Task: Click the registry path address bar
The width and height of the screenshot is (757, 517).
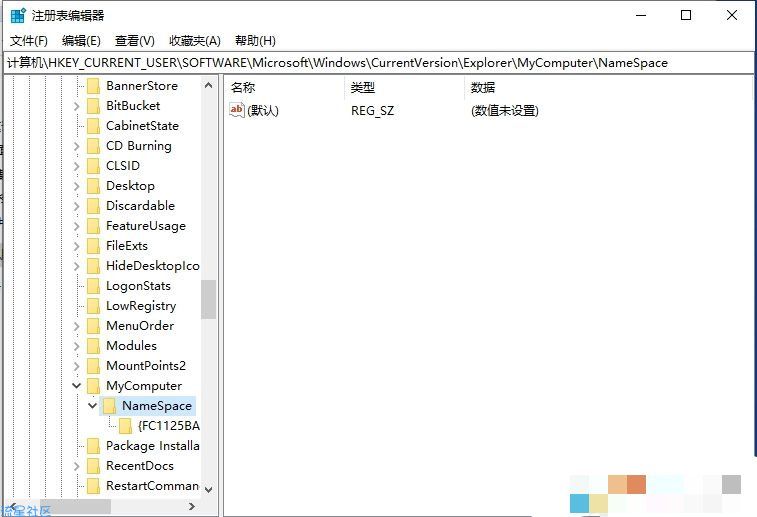Action: point(378,63)
